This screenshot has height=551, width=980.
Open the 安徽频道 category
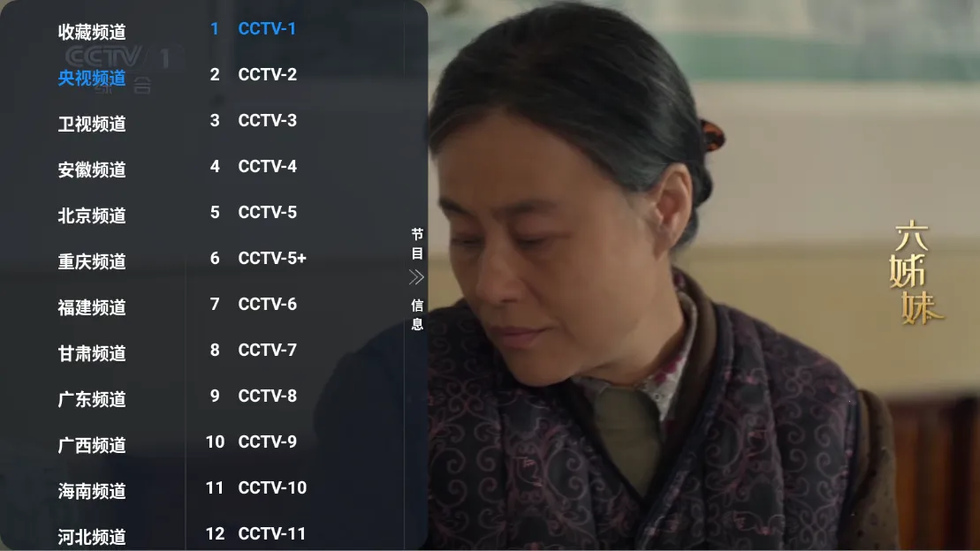click(x=92, y=170)
